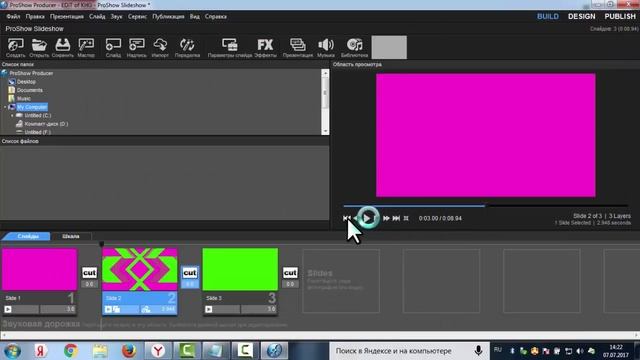Collapse the My Computer tree node

point(5,107)
